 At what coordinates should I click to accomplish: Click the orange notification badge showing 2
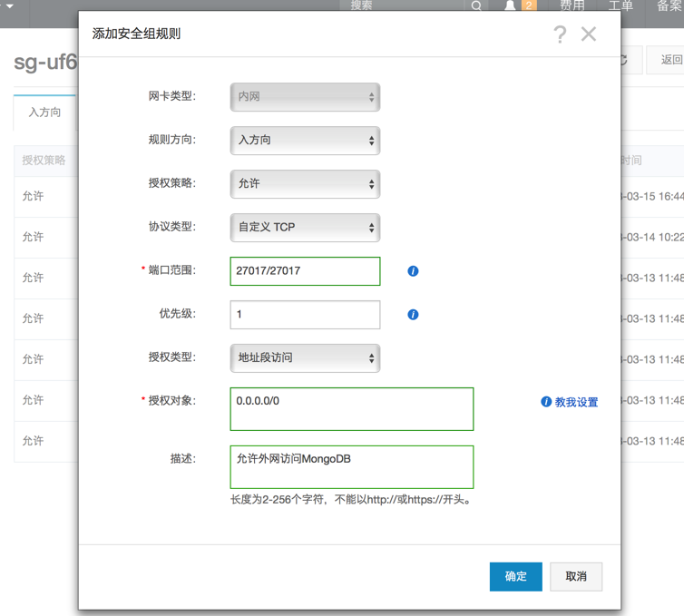pos(529,5)
